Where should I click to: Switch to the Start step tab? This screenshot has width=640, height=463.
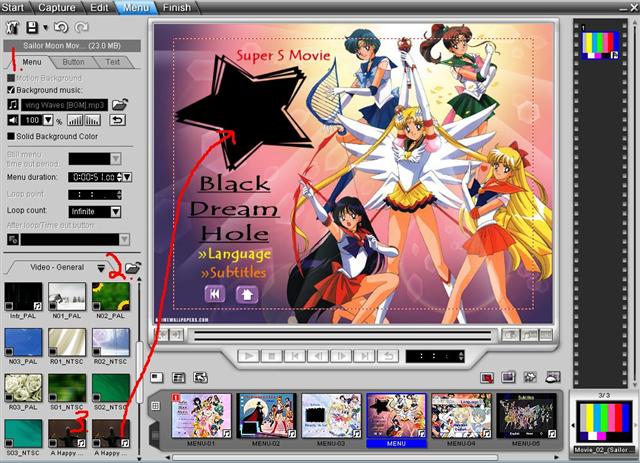[x=13, y=7]
